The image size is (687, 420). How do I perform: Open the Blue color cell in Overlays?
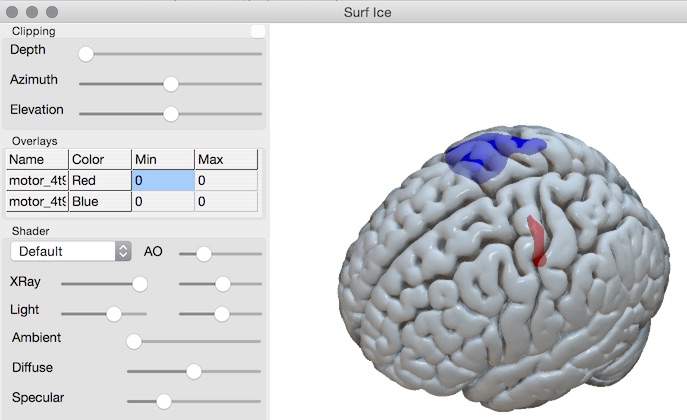click(x=99, y=201)
